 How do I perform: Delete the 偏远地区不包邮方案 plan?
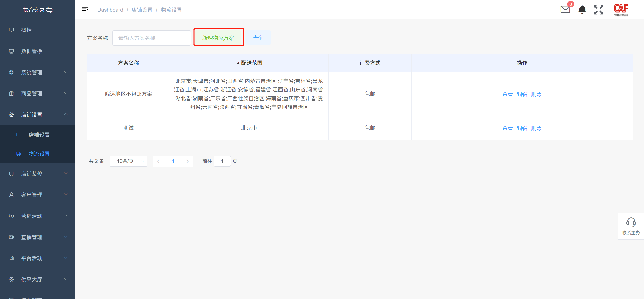coord(536,94)
